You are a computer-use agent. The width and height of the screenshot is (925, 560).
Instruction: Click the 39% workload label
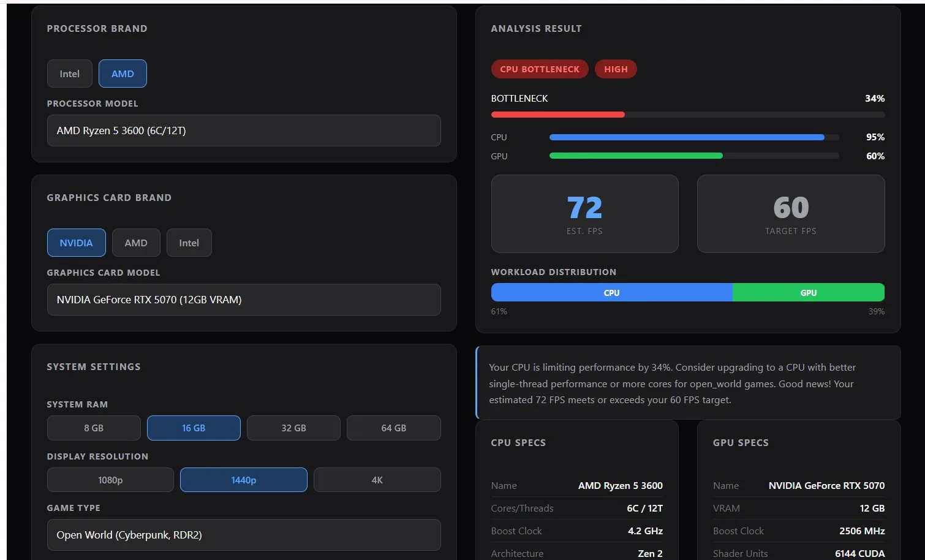coord(877,311)
